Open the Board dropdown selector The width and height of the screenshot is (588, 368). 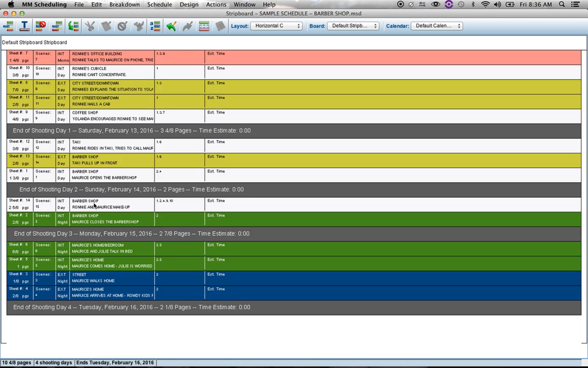[x=353, y=26]
